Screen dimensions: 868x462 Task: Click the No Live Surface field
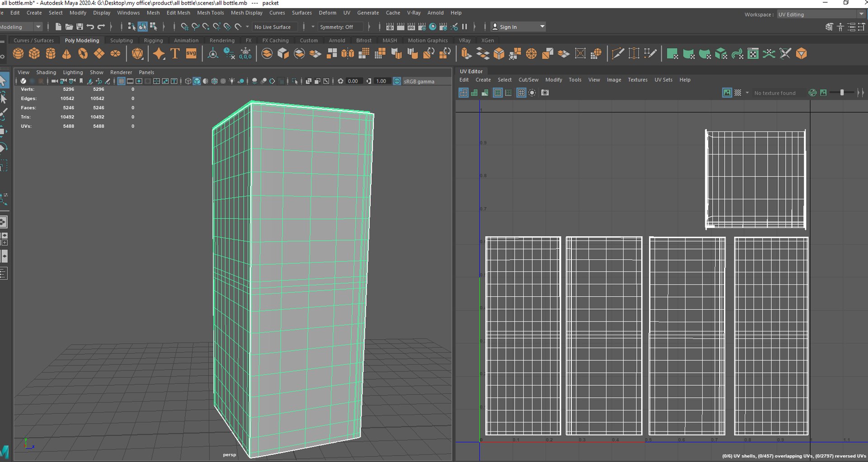pos(273,27)
